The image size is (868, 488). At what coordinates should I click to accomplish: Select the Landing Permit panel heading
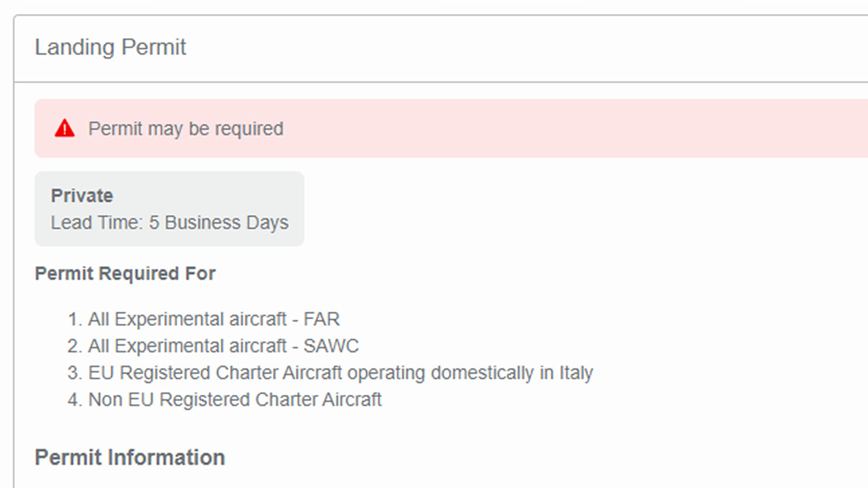tap(110, 47)
